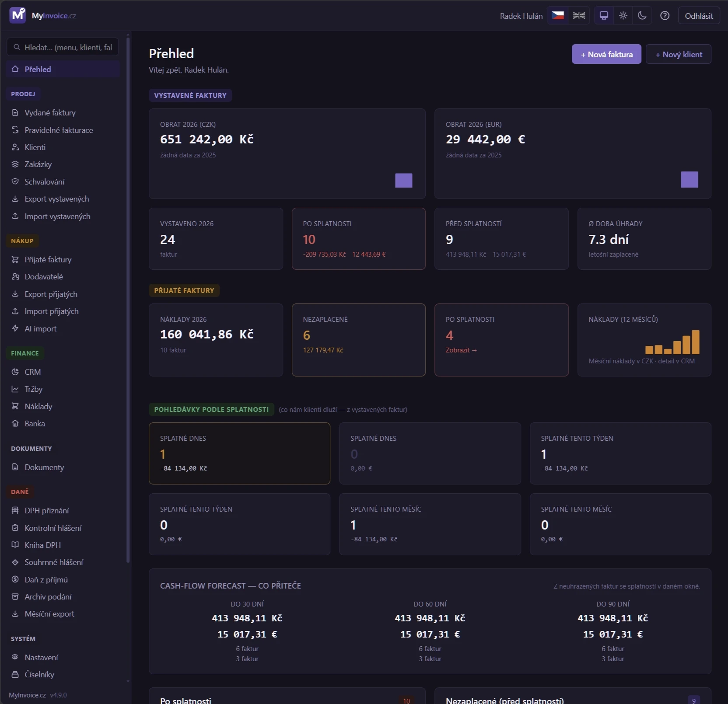Collapse the NÁKUP sidebar section

pos(22,241)
